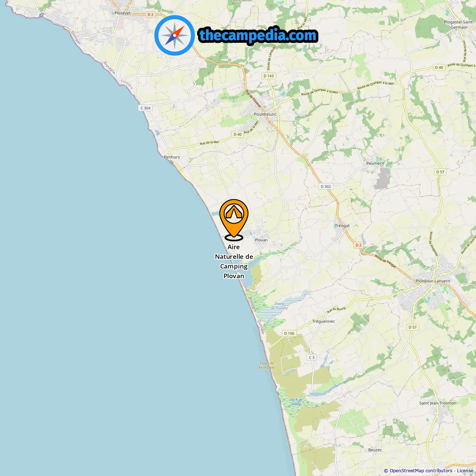Click the Tréguennec village label

point(324,321)
